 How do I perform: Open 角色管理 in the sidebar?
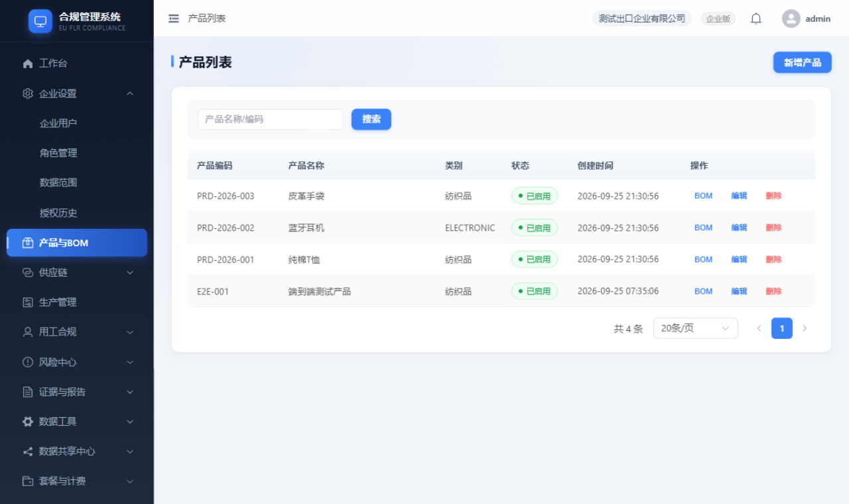tap(58, 153)
